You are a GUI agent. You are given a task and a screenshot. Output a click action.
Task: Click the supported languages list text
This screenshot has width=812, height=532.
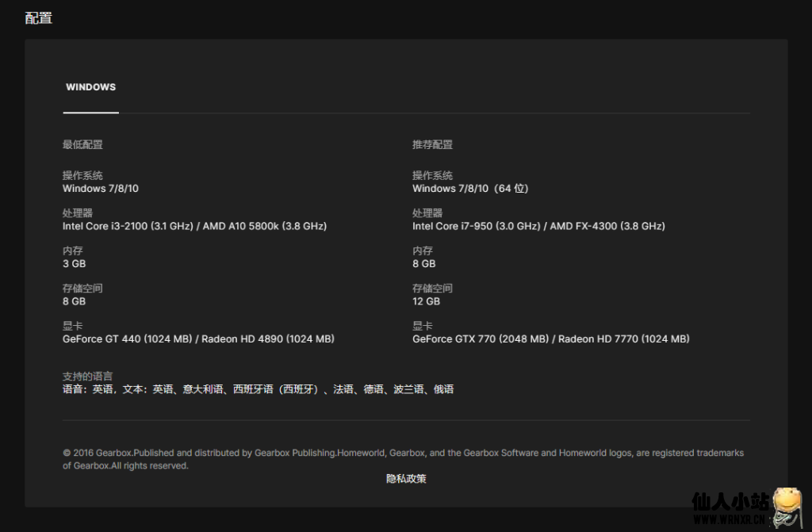(258, 389)
